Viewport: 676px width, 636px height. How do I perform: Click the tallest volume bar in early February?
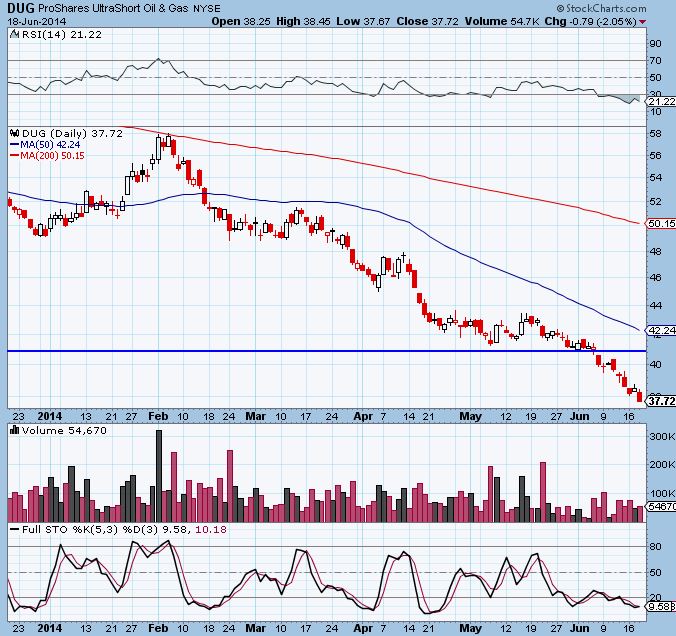pyautogui.click(x=159, y=476)
